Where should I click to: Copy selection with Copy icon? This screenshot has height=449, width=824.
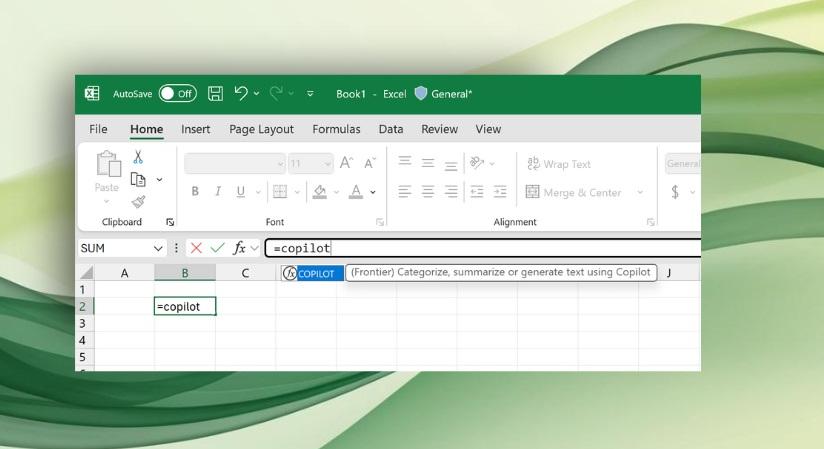point(138,180)
